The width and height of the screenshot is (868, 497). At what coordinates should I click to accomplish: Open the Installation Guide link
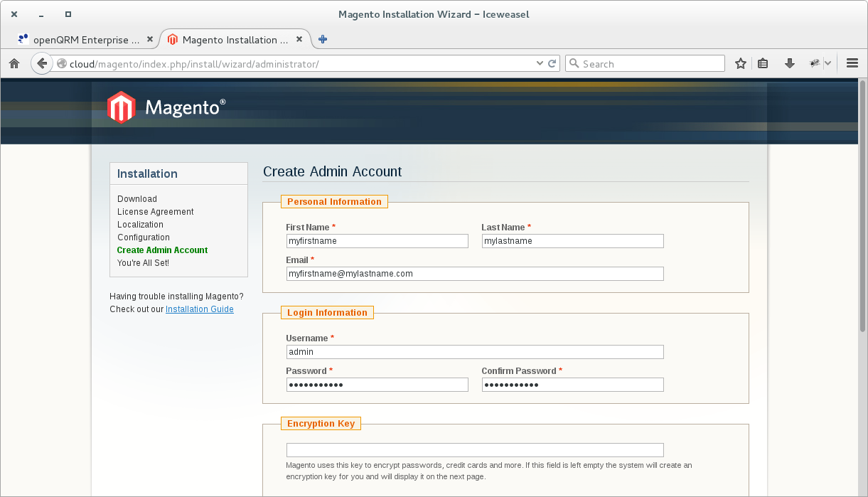200,309
